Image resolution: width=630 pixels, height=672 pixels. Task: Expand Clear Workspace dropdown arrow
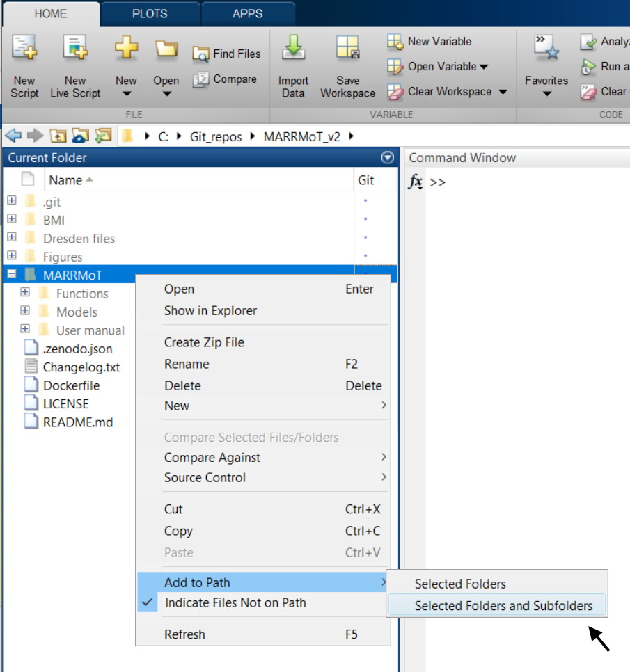(503, 92)
